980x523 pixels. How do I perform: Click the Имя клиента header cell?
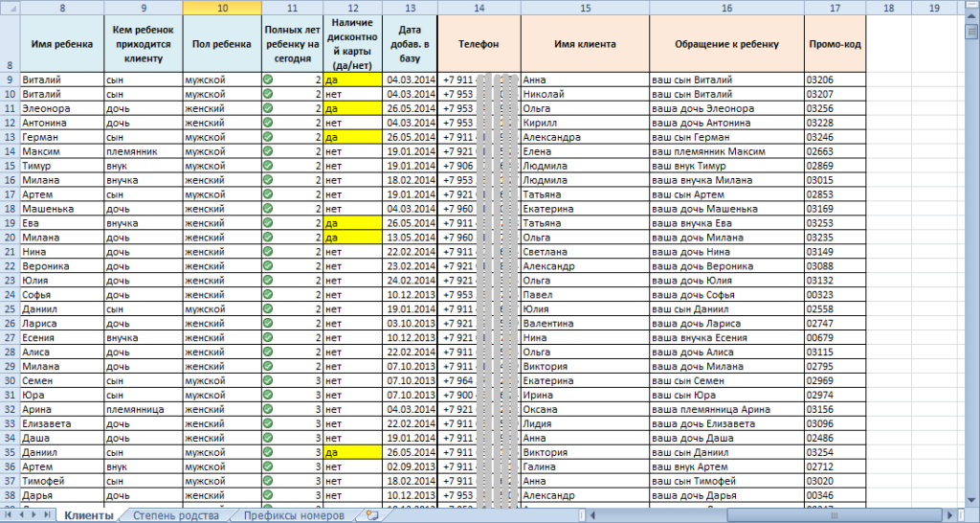coord(585,44)
